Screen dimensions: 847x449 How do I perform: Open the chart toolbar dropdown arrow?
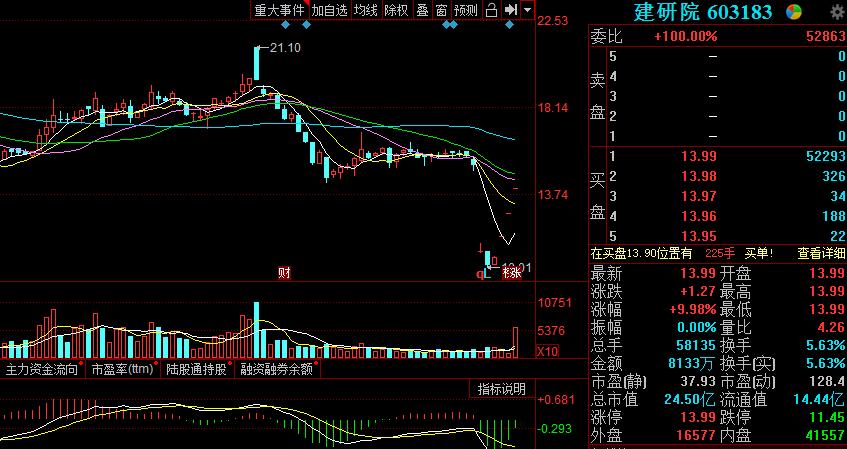click(x=528, y=10)
